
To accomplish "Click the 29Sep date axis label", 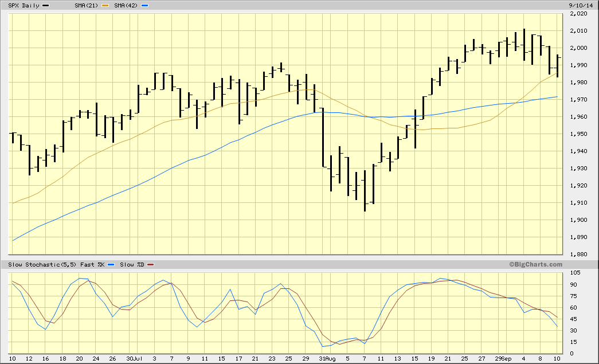I will [503, 359].
